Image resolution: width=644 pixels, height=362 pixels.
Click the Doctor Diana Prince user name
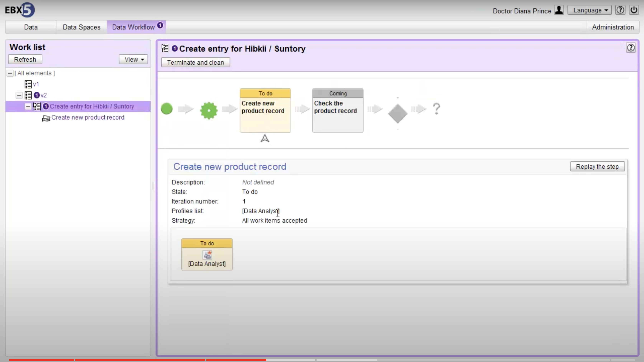pos(522,11)
